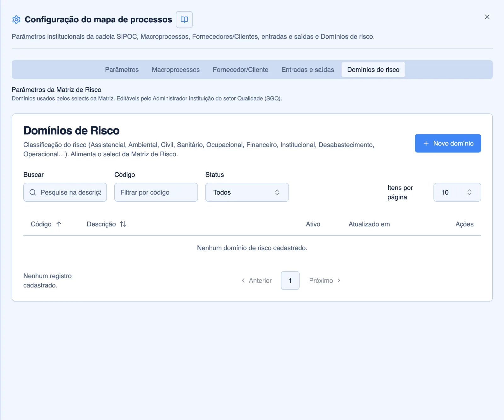The height and width of the screenshot is (420, 504).
Task: Click the Filtrar por código field
Action: (x=156, y=192)
